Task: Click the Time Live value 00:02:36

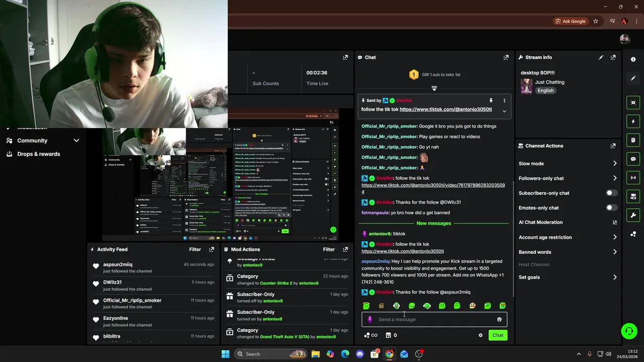Action: pyautogui.click(x=317, y=73)
